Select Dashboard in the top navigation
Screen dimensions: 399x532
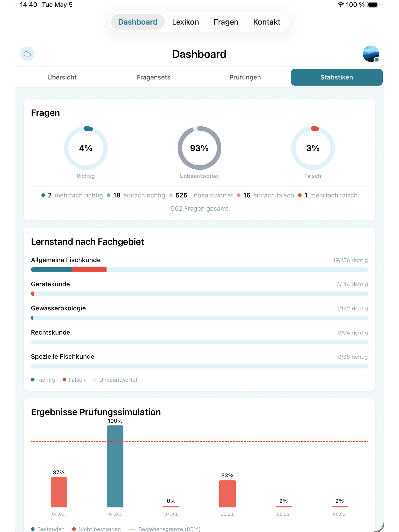[x=138, y=22]
